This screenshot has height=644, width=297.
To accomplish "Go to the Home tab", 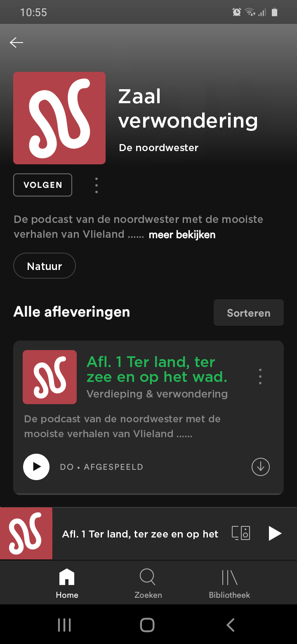I will 67,583.
